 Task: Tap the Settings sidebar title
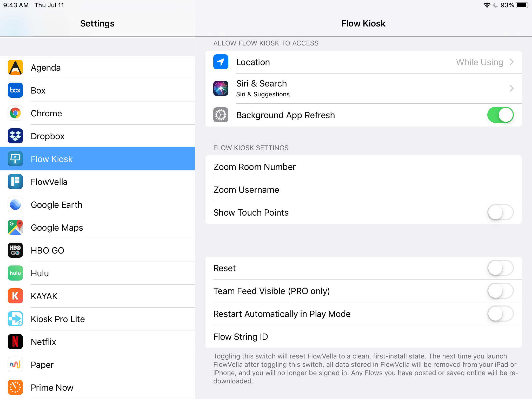coord(97,23)
